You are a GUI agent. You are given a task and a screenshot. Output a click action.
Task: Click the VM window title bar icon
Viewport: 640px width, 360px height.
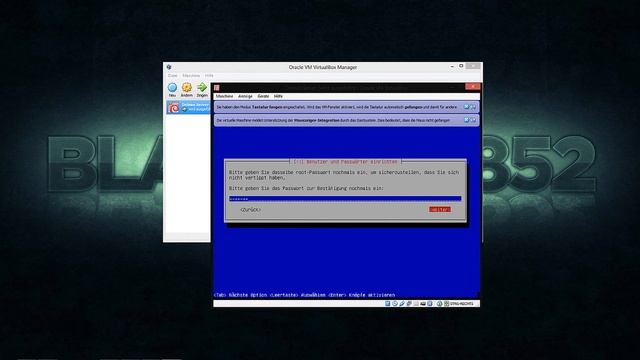[217, 87]
